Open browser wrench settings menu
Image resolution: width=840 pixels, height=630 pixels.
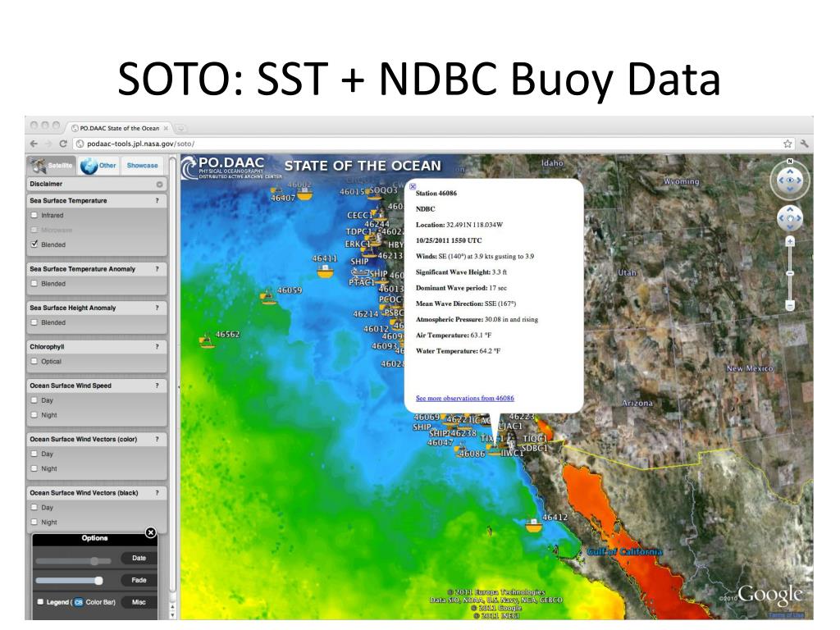[804, 144]
